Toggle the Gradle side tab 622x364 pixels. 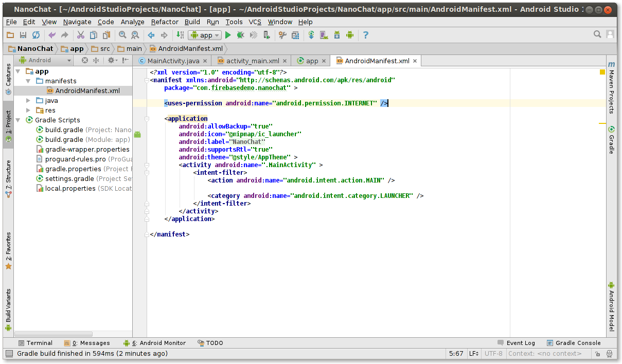pos(611,139)
